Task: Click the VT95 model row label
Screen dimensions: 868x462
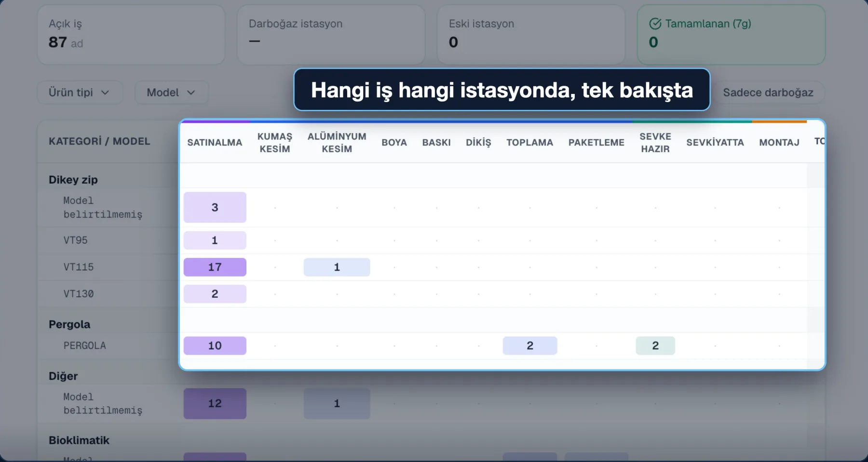Action: (x=76, y=240)
